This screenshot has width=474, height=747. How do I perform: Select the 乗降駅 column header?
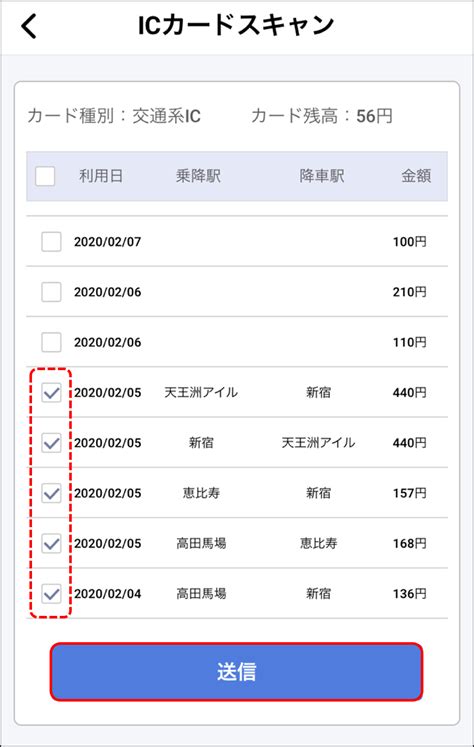[x=198, y=176]
